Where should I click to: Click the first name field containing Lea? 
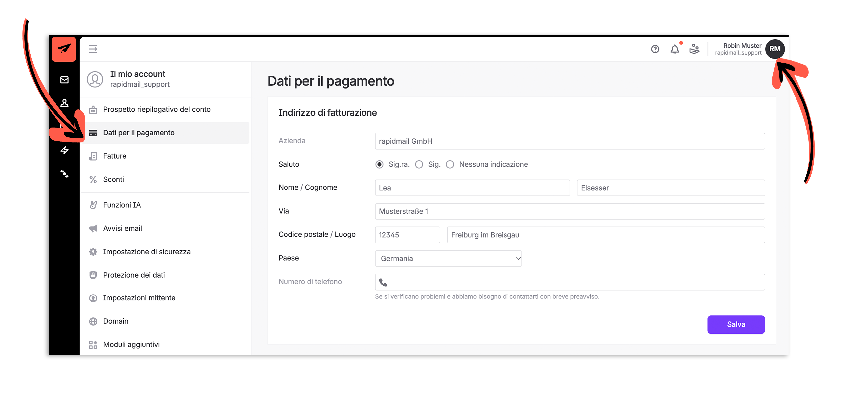(x=472, y=188)
